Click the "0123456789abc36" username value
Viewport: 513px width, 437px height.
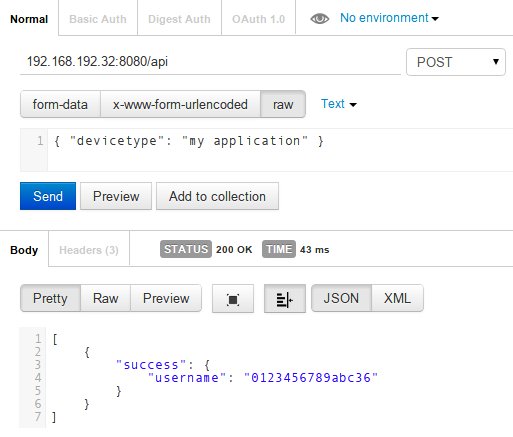point(311,378)
